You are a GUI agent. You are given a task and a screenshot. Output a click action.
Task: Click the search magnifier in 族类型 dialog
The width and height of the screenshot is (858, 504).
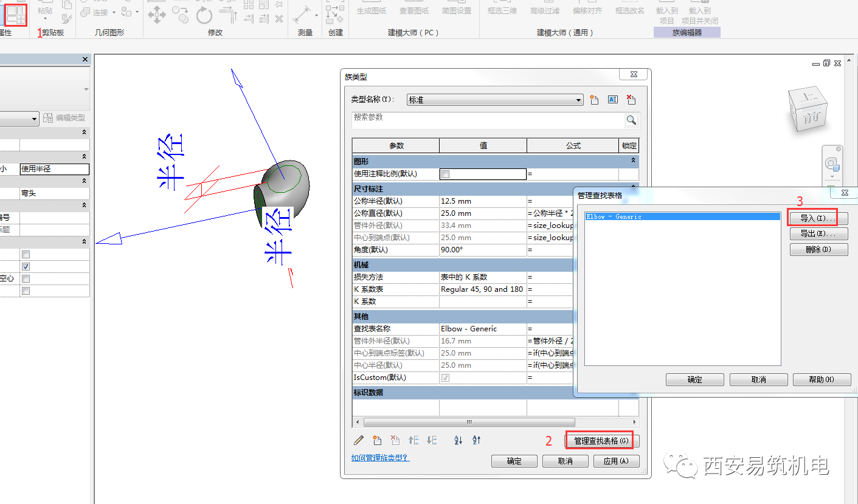pyautogui.click(x=632, y=120)
